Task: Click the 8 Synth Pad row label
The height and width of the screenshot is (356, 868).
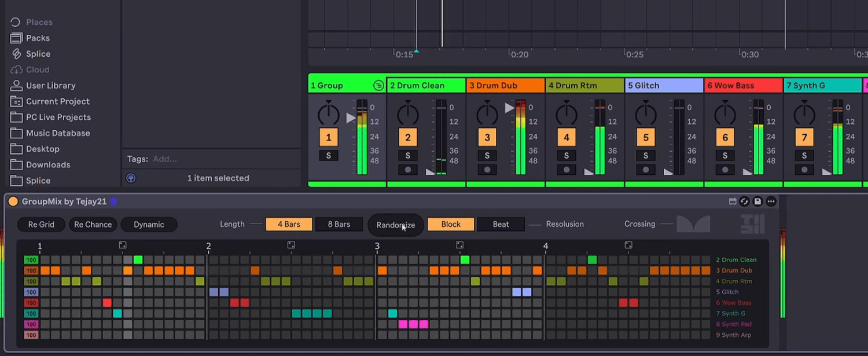Action: pos(734,324)
